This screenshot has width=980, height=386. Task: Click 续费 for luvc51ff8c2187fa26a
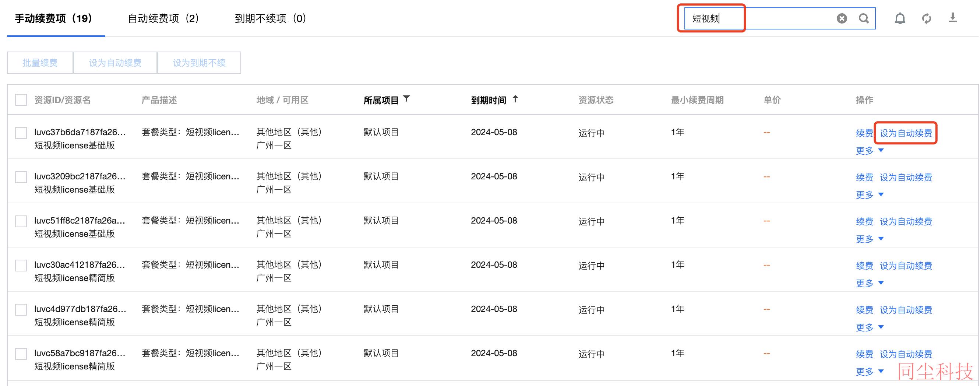pyautogui.click(x=864, y=221)
